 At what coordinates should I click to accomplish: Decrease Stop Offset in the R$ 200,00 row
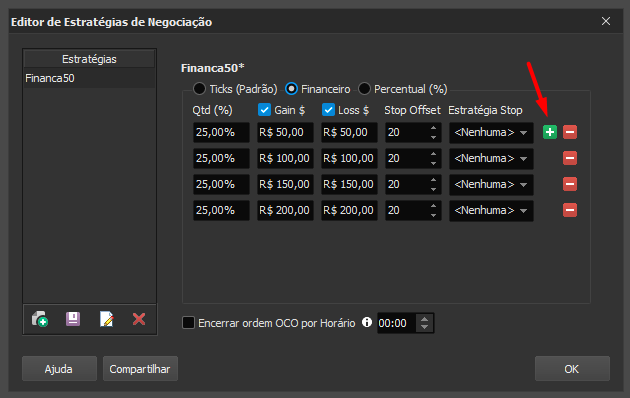coord(433,215)
